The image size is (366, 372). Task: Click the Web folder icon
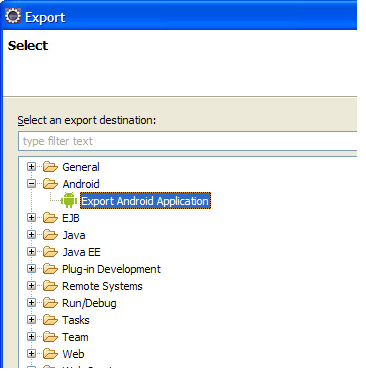pyautogui.click(x=50, y=354)
